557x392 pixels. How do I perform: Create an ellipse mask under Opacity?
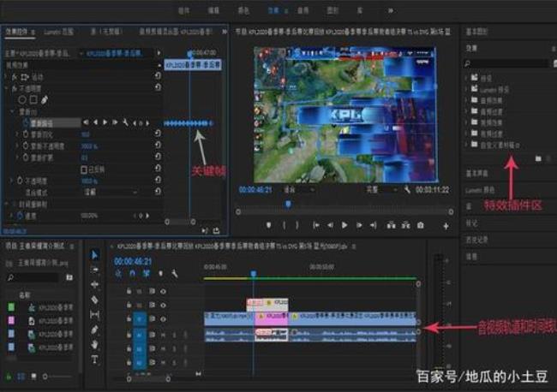tap(22, 100)
